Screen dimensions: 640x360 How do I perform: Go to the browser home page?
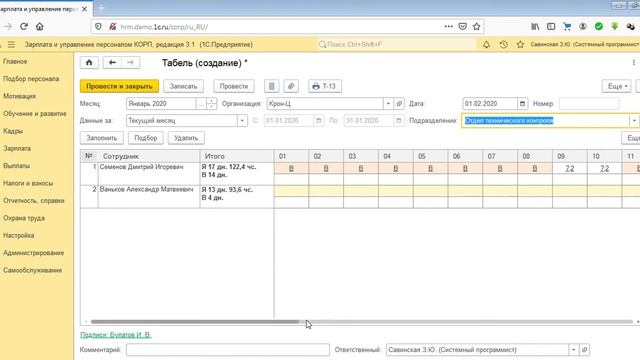coord(40,27)
